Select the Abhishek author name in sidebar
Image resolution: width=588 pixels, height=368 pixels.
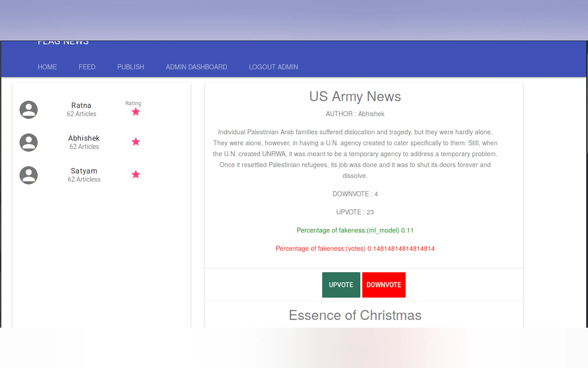(84, 138)
